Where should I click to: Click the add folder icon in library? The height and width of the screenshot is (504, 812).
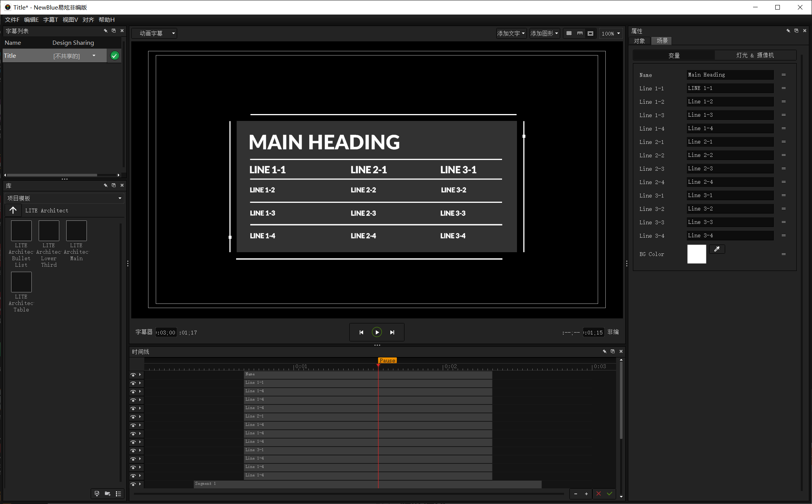click(108, 494)
